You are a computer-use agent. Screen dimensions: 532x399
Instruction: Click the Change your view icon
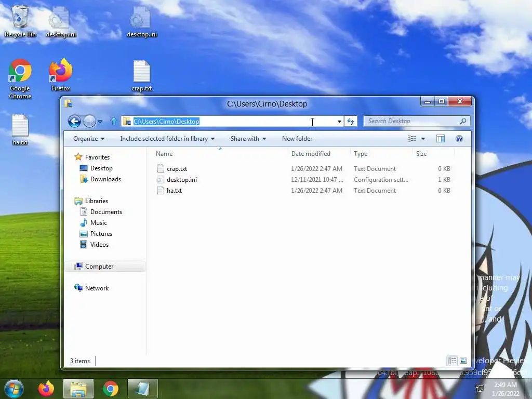[x=411, y=138]
